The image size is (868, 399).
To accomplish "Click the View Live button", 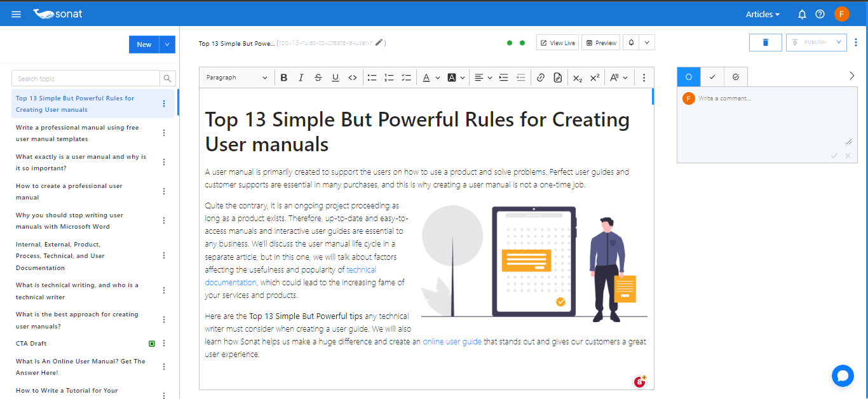I will 557,42.
